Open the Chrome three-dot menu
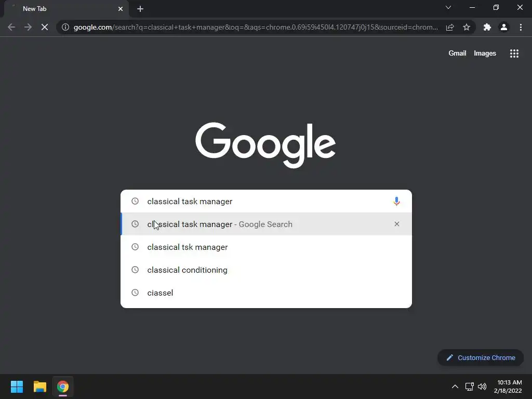The height and width of the screenshot is (399, 532). 521,27
